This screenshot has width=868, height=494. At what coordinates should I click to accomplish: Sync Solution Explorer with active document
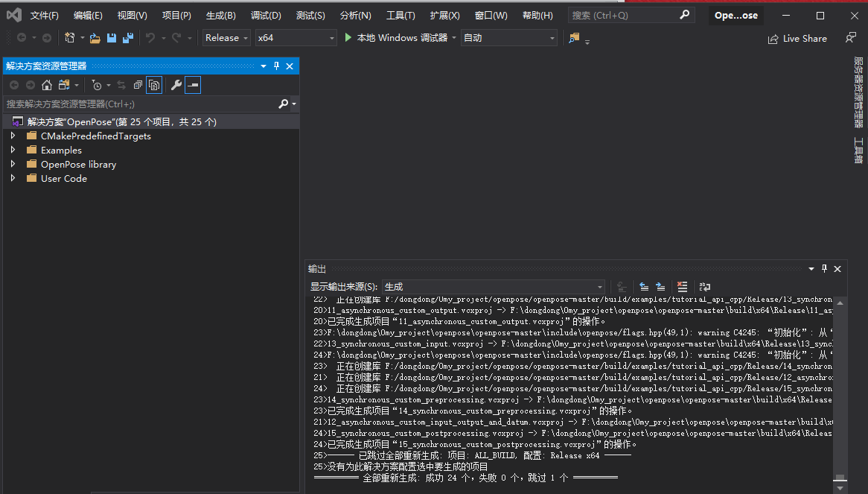[x=121, y=85]
